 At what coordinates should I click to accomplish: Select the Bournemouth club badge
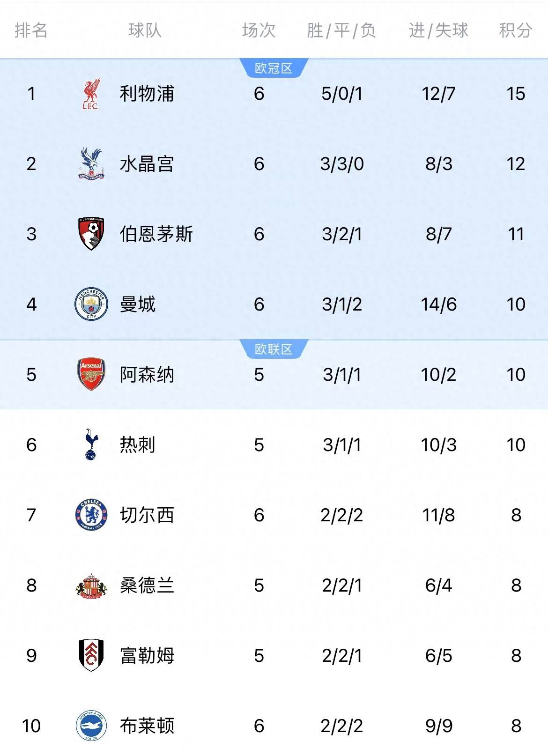(x=91, y=234)
